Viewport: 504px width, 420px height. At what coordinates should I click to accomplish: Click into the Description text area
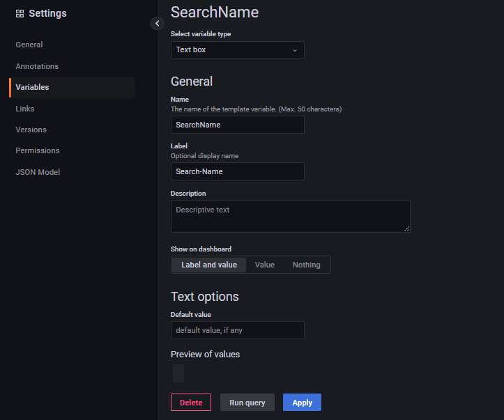[290, 216]
